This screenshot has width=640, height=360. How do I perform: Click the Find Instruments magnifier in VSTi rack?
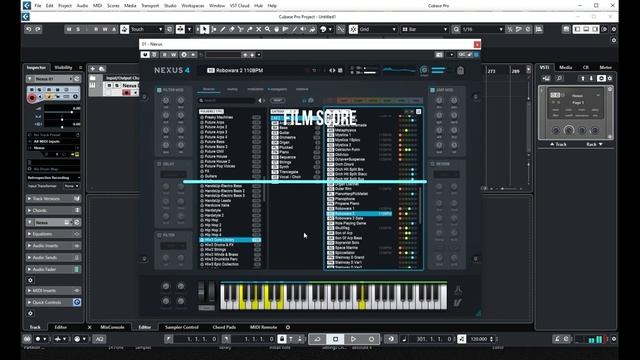pos(559,78)
